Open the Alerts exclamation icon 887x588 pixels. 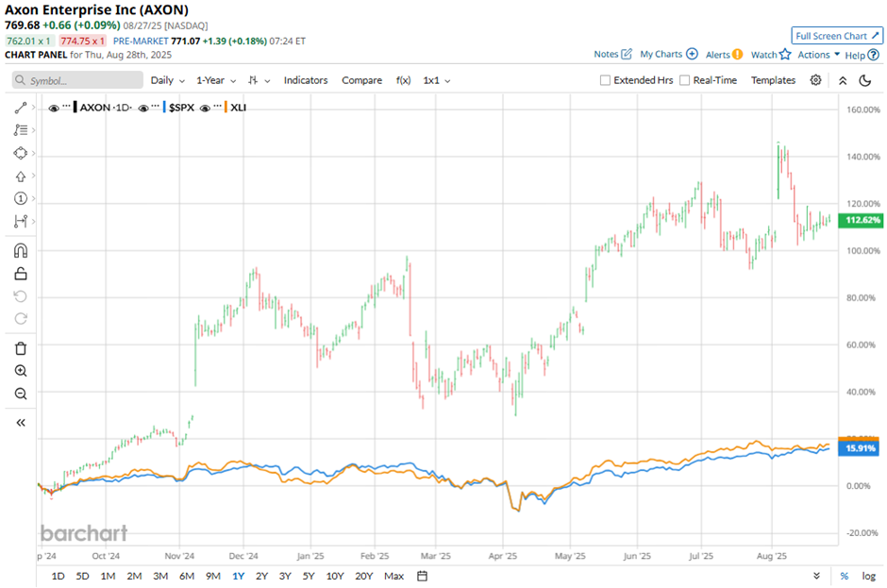(x=737, y=55)
